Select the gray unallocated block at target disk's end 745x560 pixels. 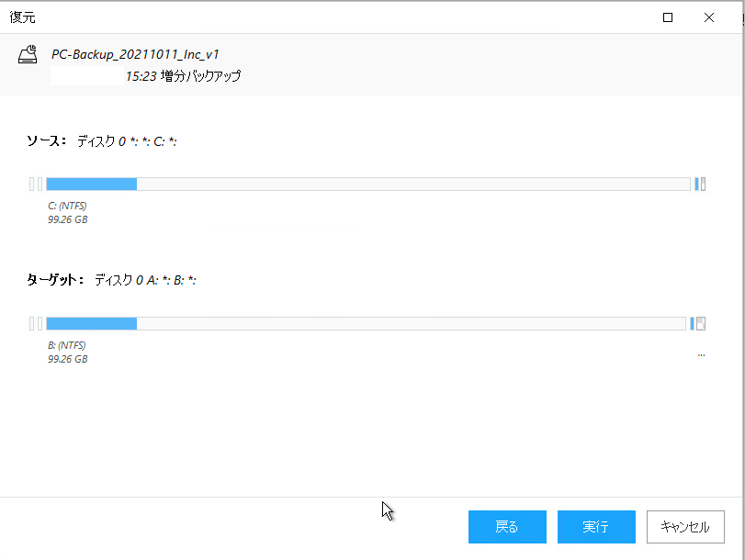(701, 324)
